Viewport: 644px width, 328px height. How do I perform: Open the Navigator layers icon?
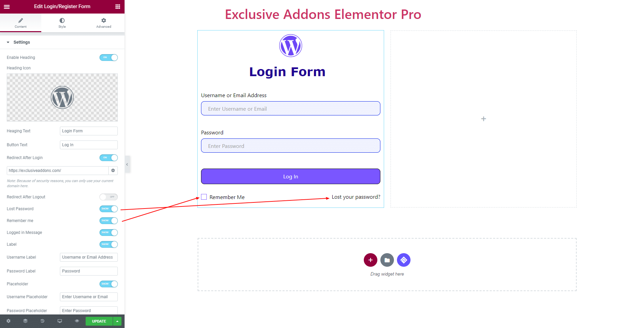click(x=25, y=321)
